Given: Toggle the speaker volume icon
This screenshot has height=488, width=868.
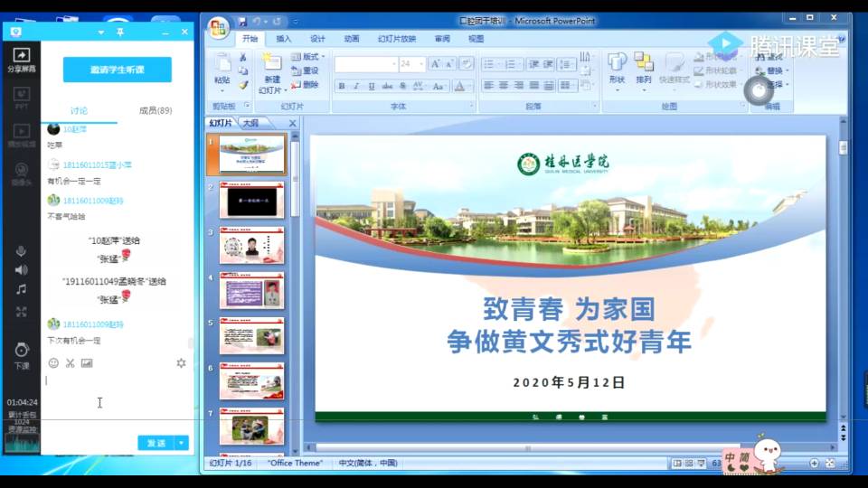Looking at the screenshot, I should 21,269.
